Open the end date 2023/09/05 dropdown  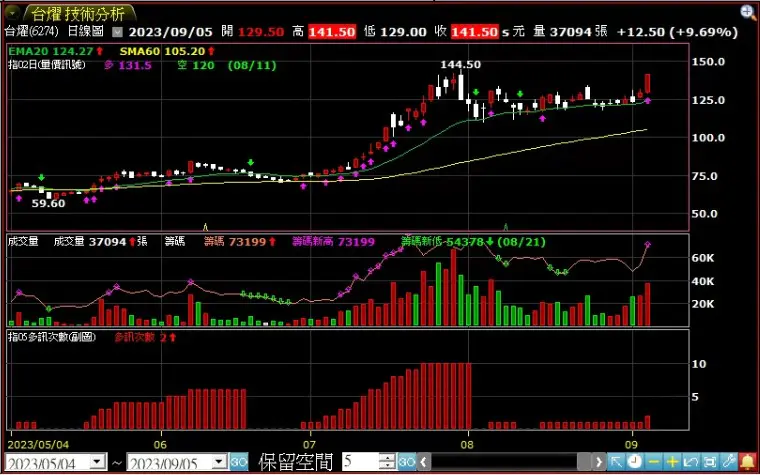click(x=221, y=461)
